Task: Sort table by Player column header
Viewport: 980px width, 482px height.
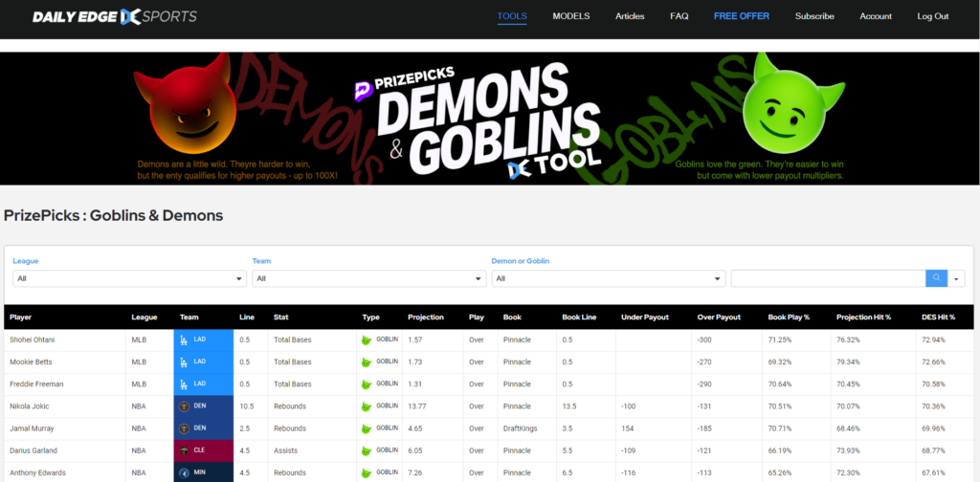Action: [x=21, y=318]
